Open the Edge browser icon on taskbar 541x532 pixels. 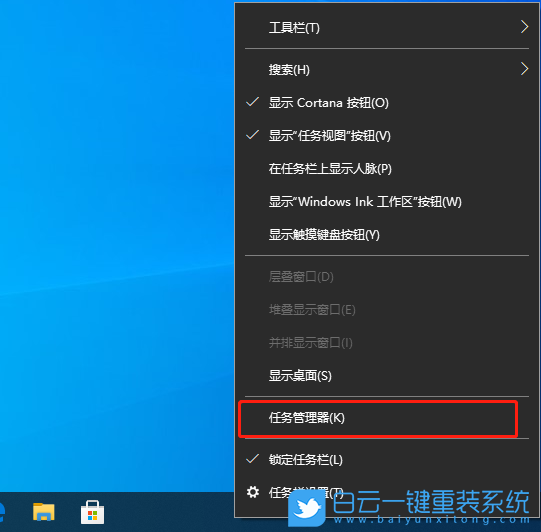2,512
